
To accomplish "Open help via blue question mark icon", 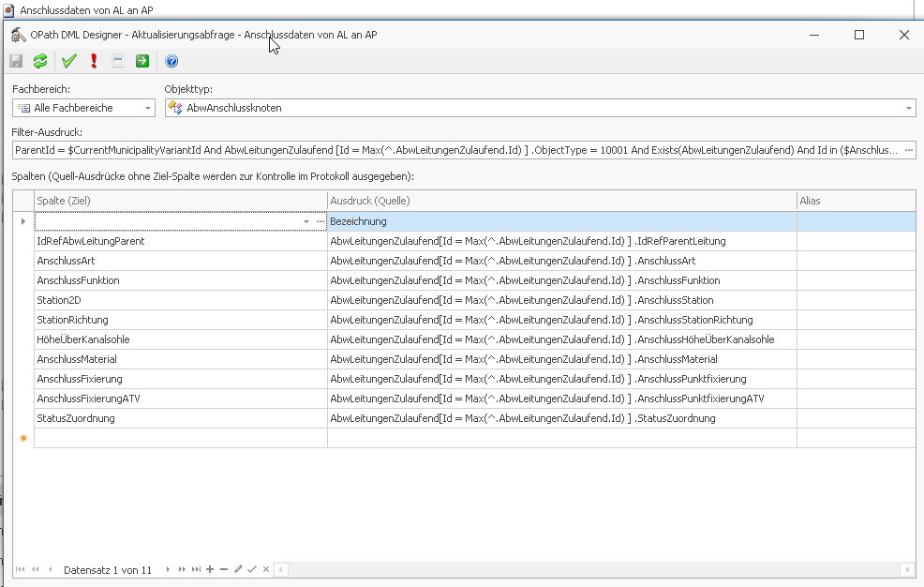I will [171, 61].
